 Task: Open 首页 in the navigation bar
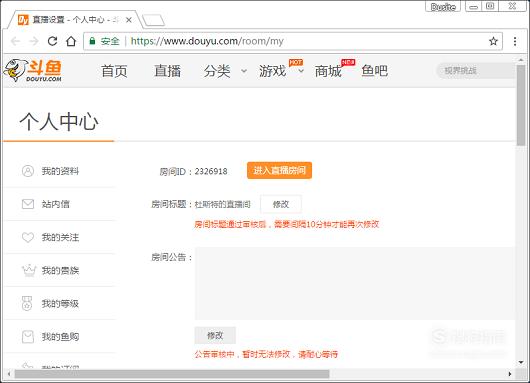(x=114, y=71)
